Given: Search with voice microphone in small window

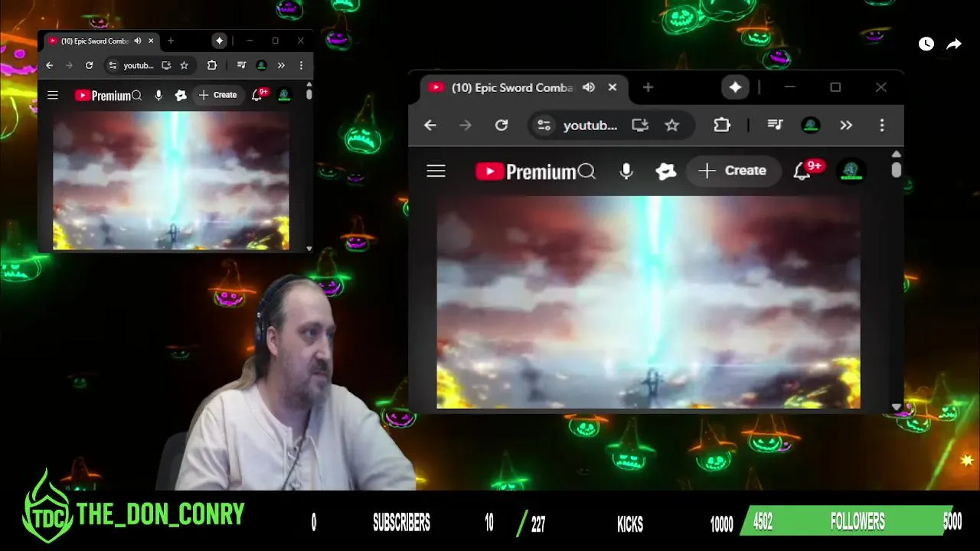Looking at the screenshot, I should click(158, 96).
